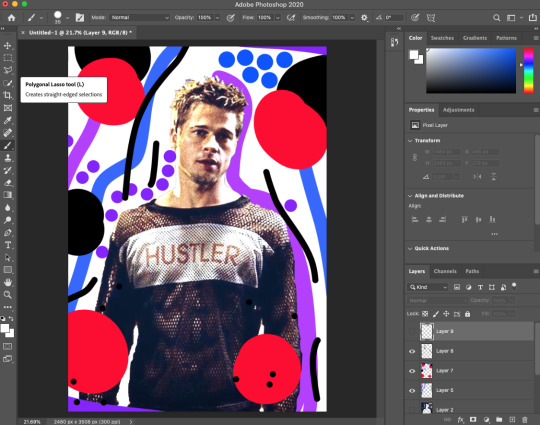Enable airbrush-style build-up effects

[291, 18]
